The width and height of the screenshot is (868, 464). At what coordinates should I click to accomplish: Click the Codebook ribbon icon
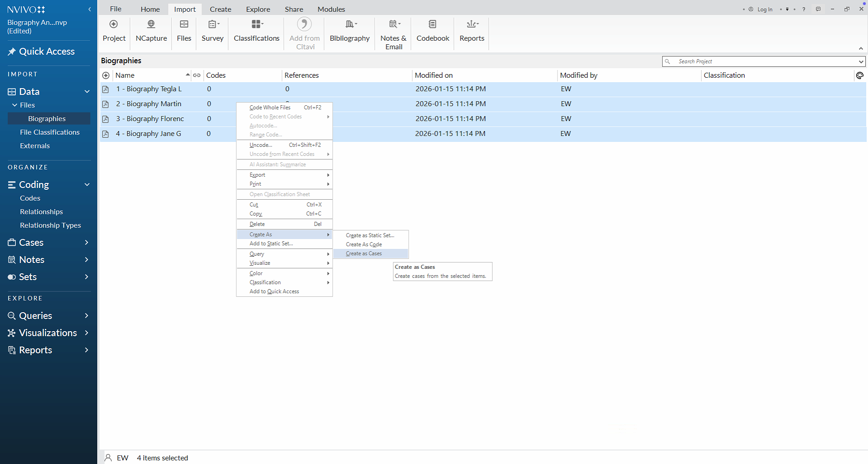click(433, 25)
